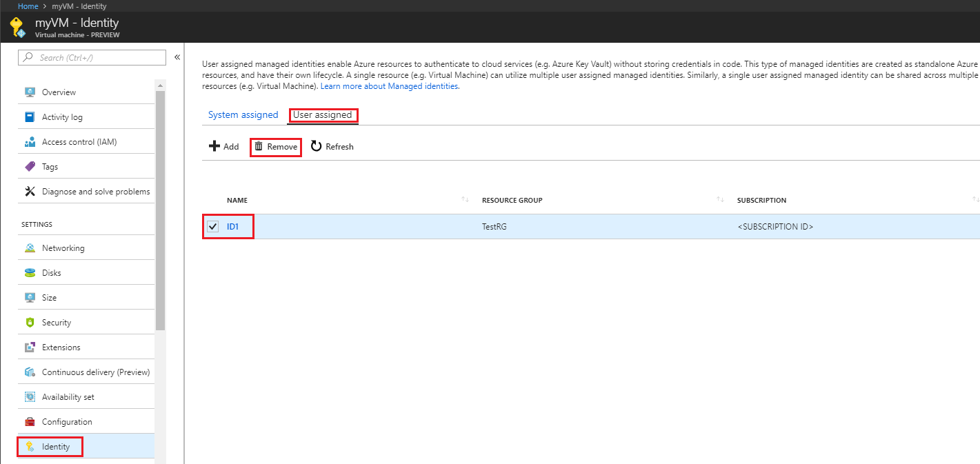This screenshot has width=980, height=464.
Task: Sort by SUBSCRIPTION column arrows
Action: 975,200
